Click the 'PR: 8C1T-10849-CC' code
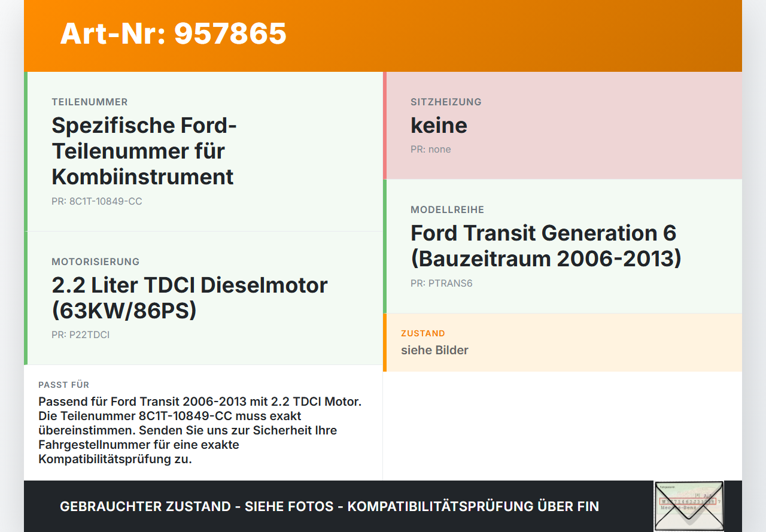The width and height of the screenshot is (766, 532). (x=97, y=202)
